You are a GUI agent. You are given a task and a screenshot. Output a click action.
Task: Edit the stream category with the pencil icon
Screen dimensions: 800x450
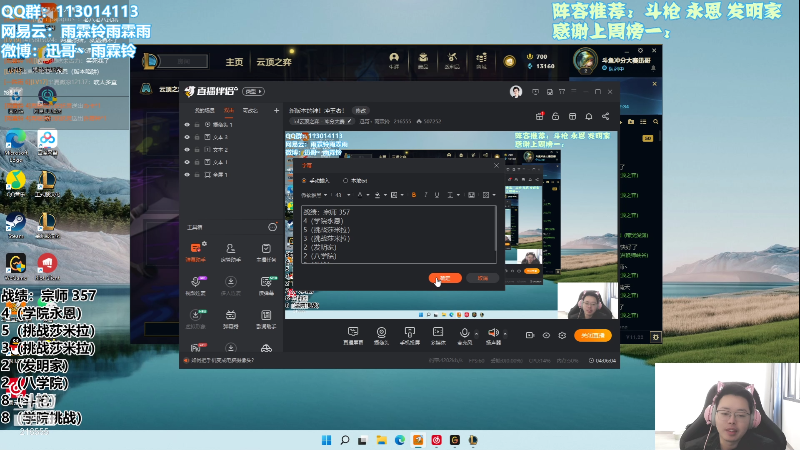pyautogui.click(x=349, y=121)
